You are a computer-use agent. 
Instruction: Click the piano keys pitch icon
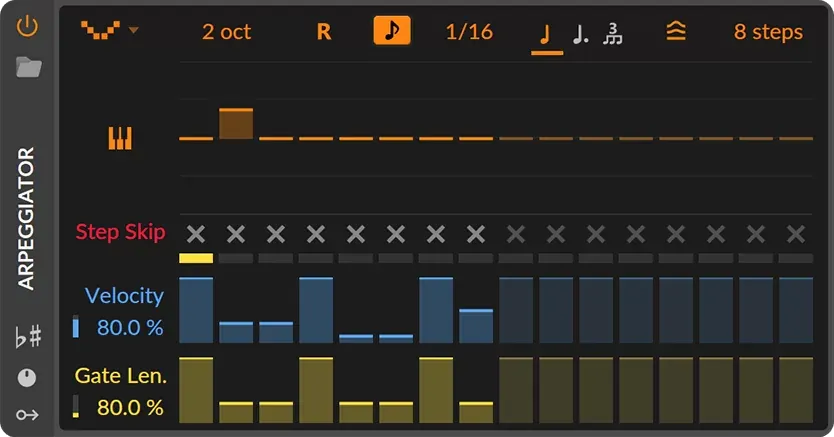[120, 138]
